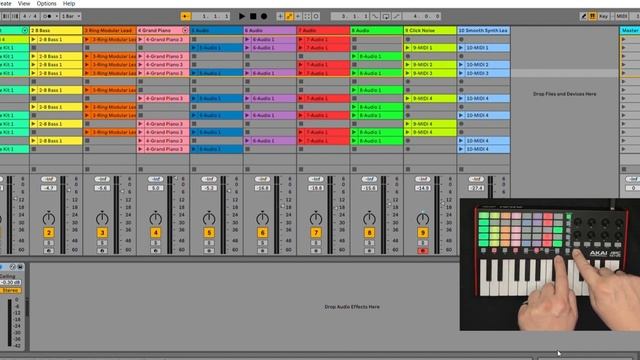The height and width of the screenshot is (360, 640).
Task: Toggle MIDI Map Mode button
Action: click(622, 16)
